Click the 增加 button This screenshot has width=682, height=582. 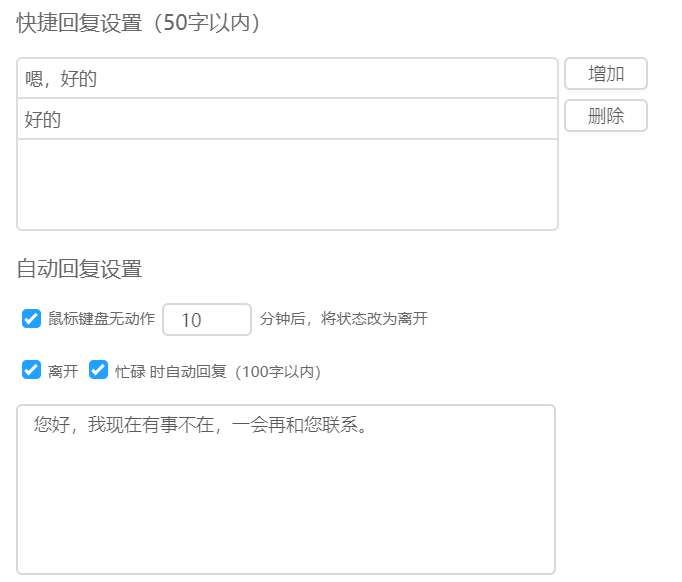[x=606, y=74]
